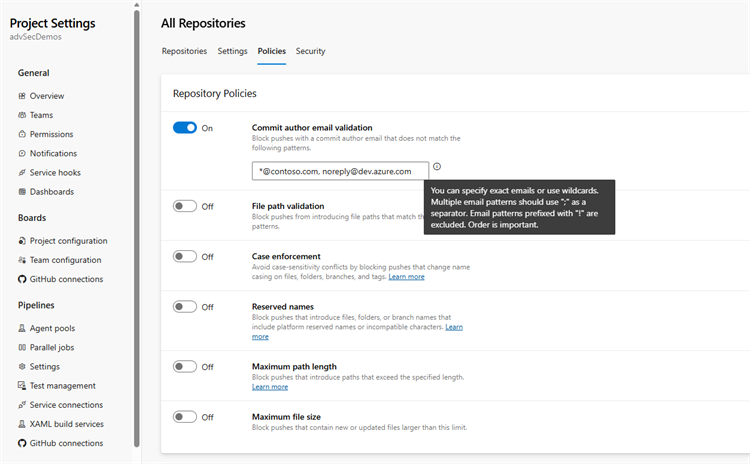Open Notifications settings
Screen dimensions: 750x464
(x=53, y=153)
